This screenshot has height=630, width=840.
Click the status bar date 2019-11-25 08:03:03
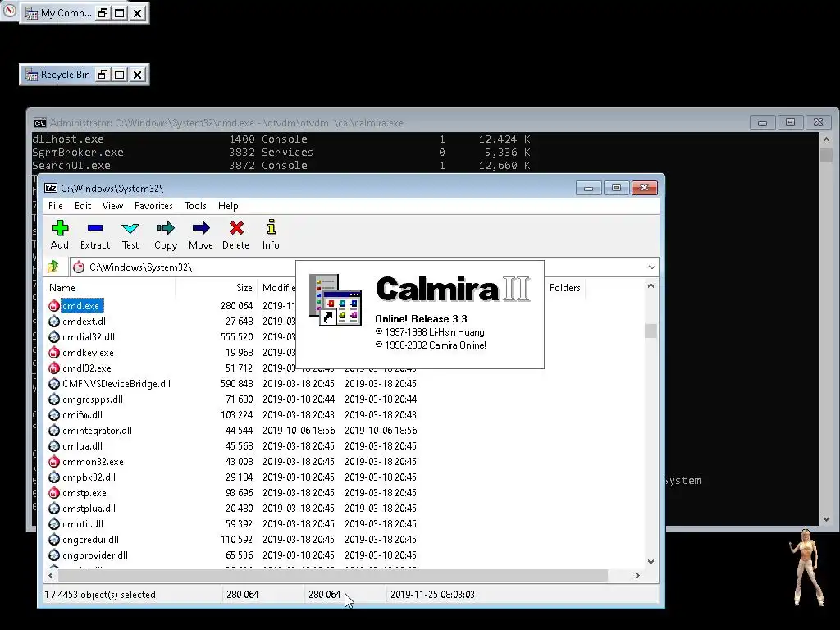432,594
